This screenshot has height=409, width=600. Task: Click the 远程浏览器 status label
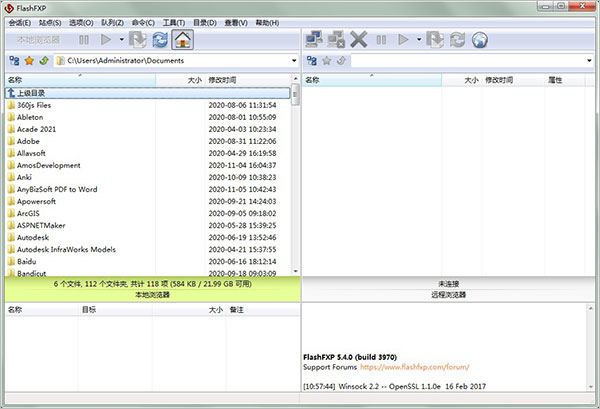click(x=448, y=295)
